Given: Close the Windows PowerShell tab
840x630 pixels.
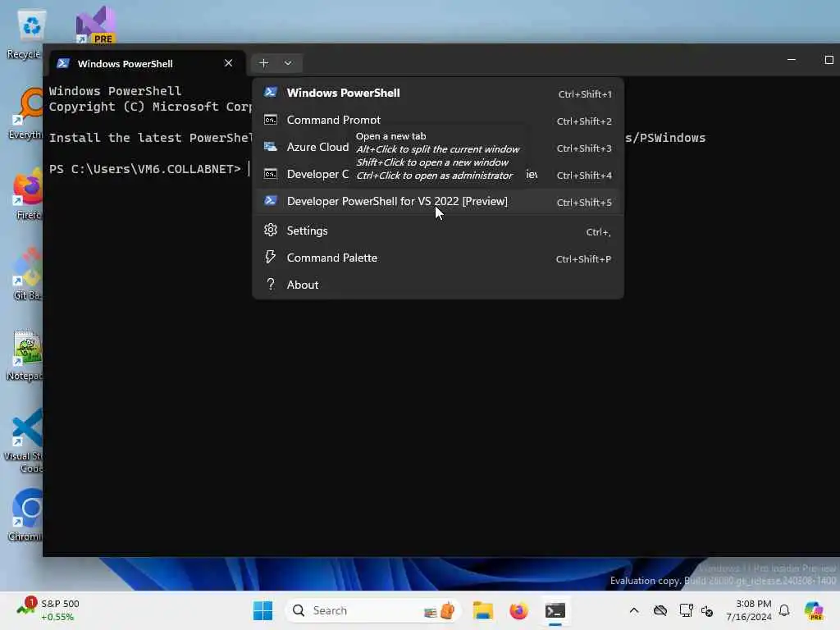Looking at the screenshot, I should coord(229,63).
